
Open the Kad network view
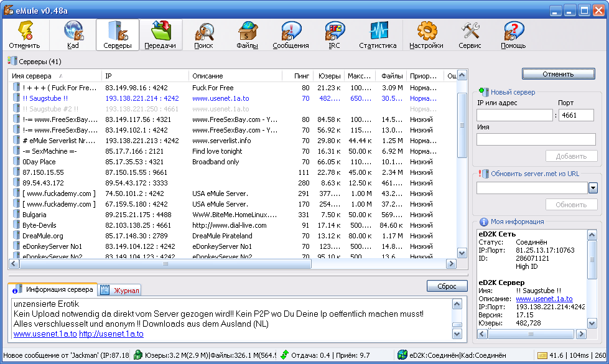point(73,35)
